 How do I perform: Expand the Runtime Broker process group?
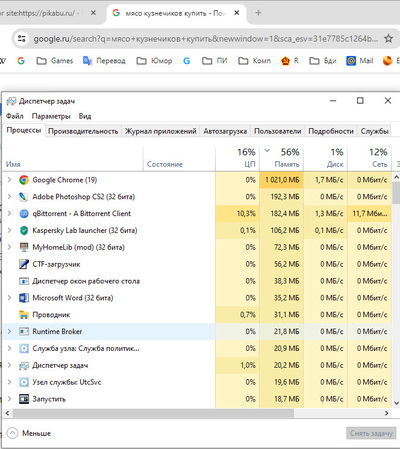pos(9,331)
